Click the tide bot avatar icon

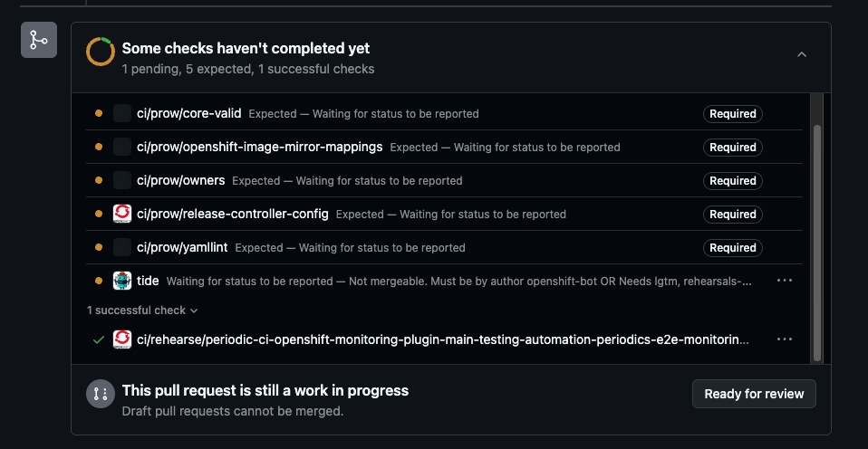pyautogui.click(x=122, y=281)
